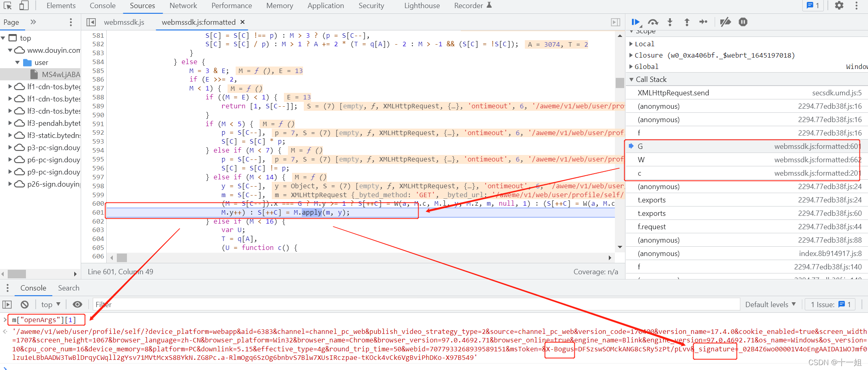Open the Default levels dropdown
Image resolution: width=868 pixels, height=370 pixels.
click(x=770, y=304)
